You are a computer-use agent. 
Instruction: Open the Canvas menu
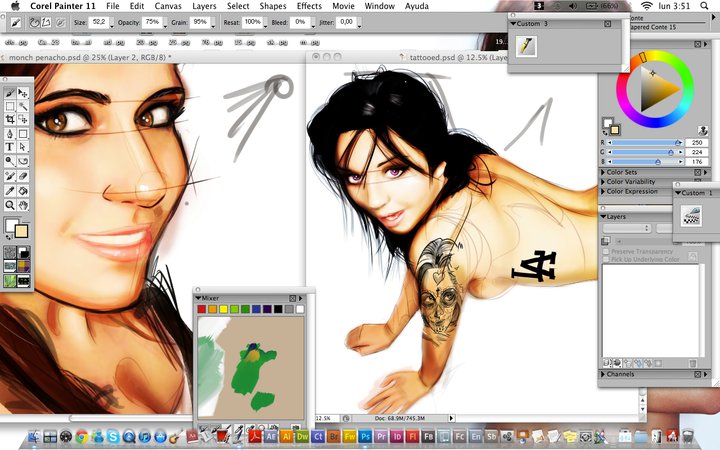coord(168,6)
